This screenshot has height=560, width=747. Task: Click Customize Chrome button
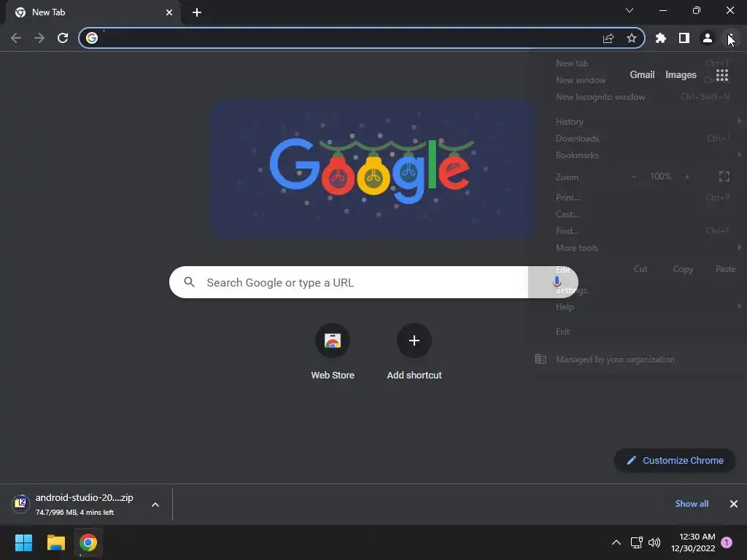[x=675, y=461]
